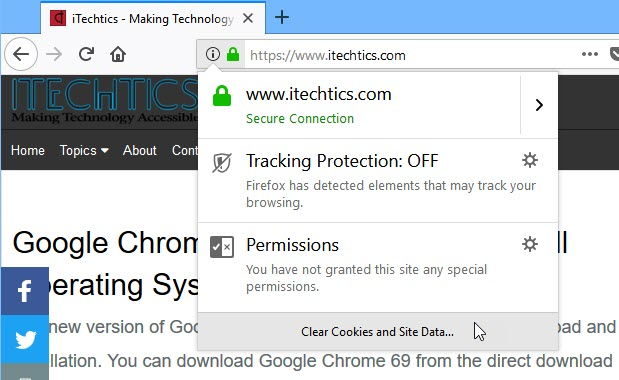
Task: Share page via Twitter button
Action: click(x=24, y=339)
